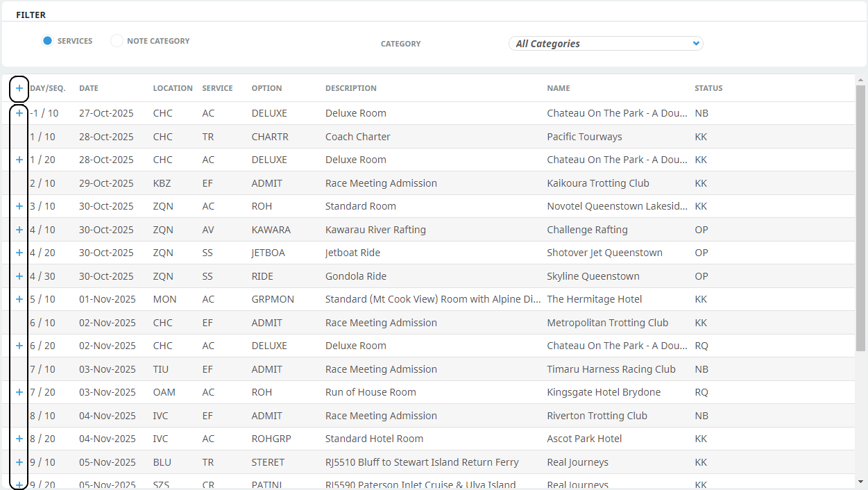The width and height of the screenshot is (868, 490).
Task: Click the scrollbar down arrow
Action: click(x=860, y=482)
